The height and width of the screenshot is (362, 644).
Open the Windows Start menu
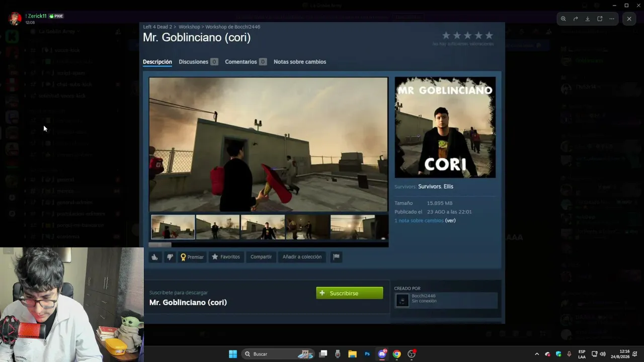click(233, 354)
